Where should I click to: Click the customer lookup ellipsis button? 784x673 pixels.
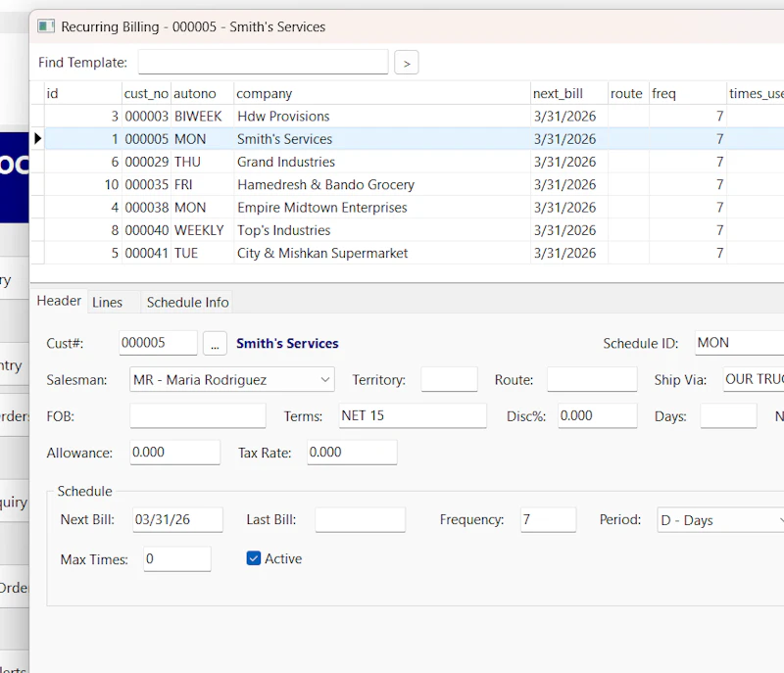pyautogui.click(x=215, y=343)
